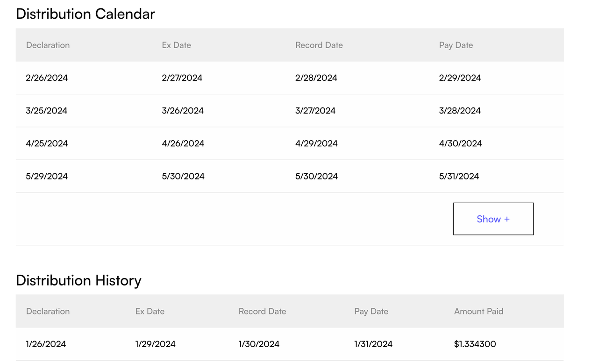
Task: Click the Distribution History section title
Action: coord(78,280)
